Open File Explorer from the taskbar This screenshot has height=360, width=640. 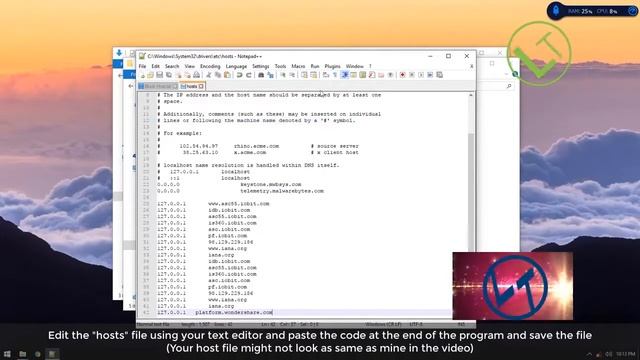(x=22, y=354)
